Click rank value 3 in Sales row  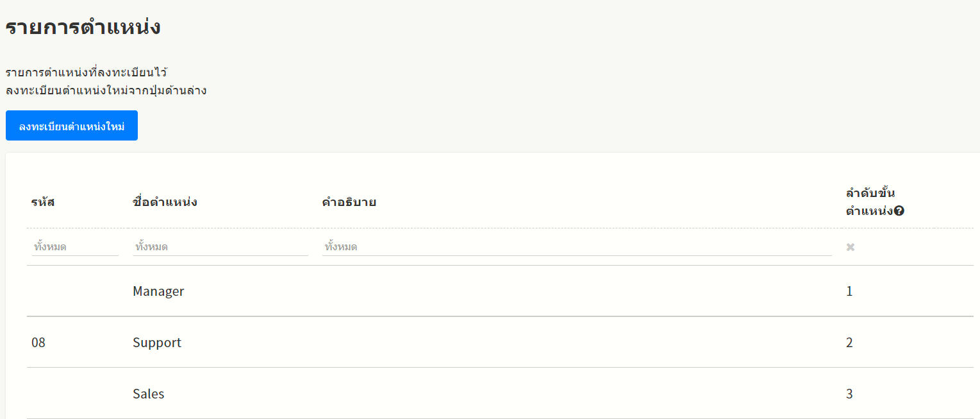(849, 394)
